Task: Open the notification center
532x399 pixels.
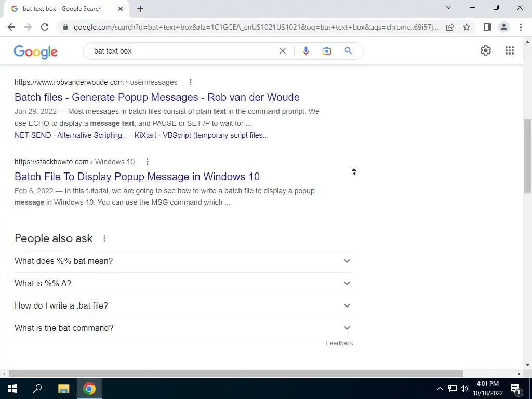Action: click(515, 389)
